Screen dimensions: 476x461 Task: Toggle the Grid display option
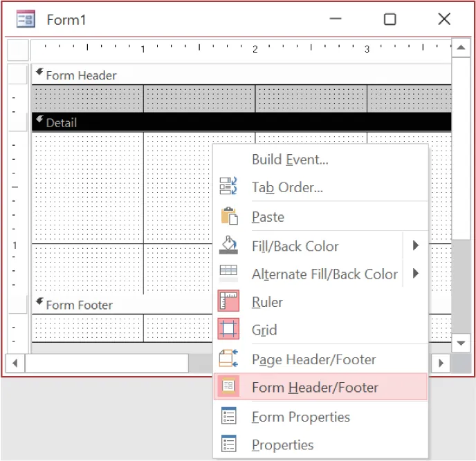[x=264, y=330]
